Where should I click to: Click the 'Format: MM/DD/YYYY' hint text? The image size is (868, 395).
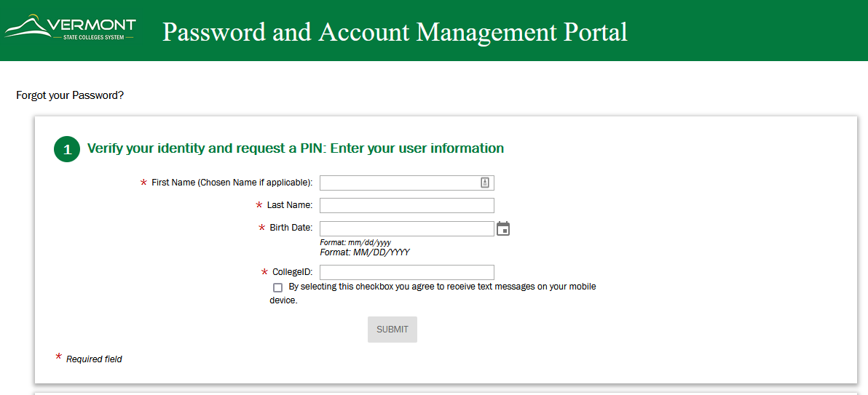point(365,252)
